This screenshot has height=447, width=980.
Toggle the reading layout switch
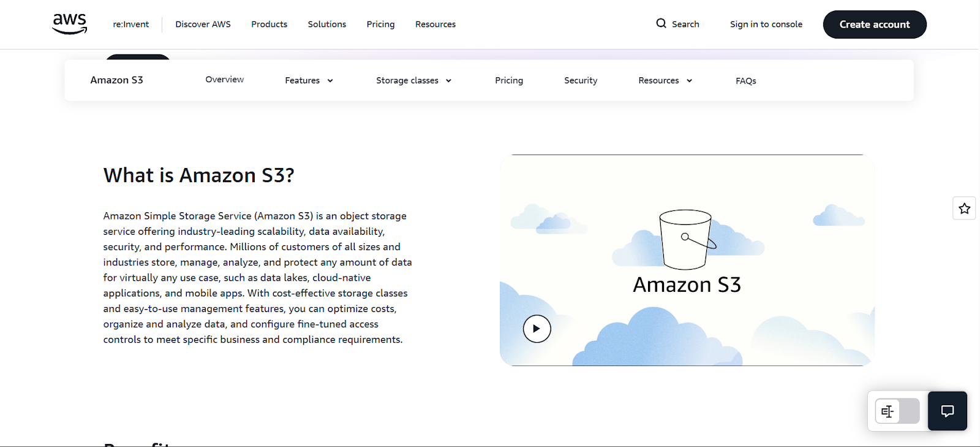897,411
